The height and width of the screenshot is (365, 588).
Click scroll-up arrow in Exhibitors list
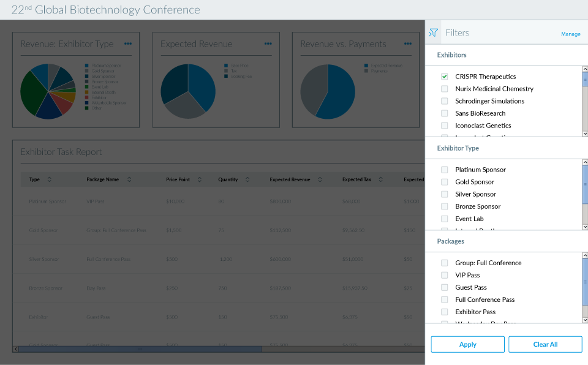click(x=585, y=69)
